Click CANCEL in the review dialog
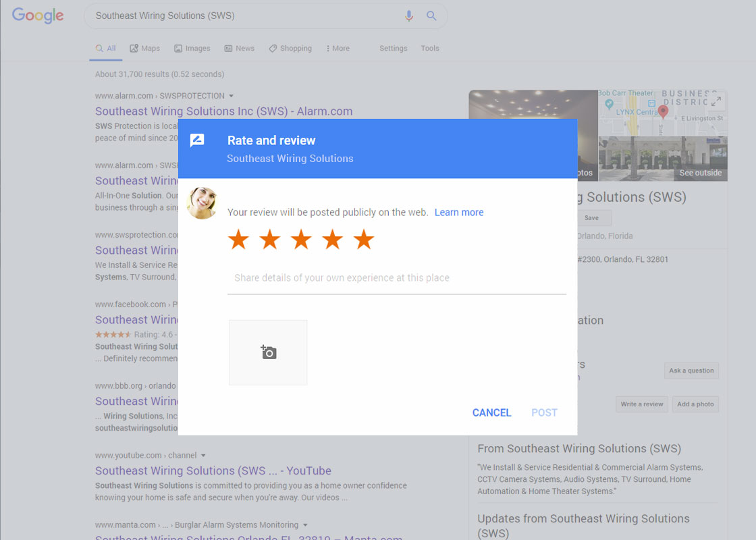Viewport: 756px width, 540px height. click(491, 412)
